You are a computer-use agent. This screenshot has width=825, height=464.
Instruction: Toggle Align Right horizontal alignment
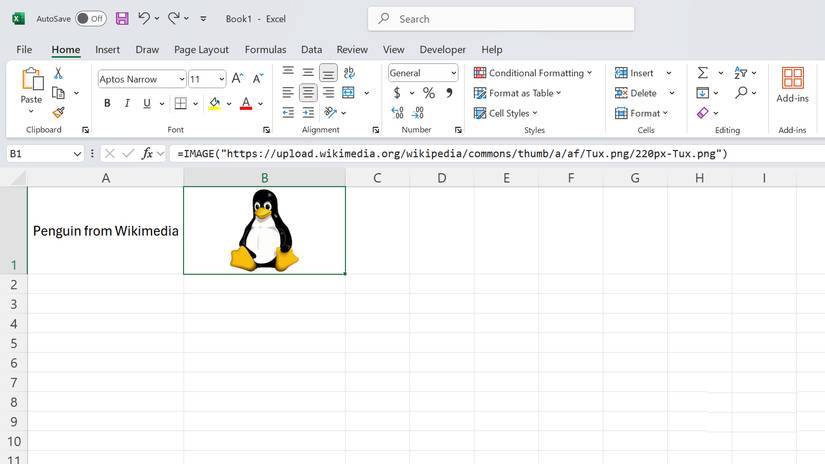pos(328,93)
